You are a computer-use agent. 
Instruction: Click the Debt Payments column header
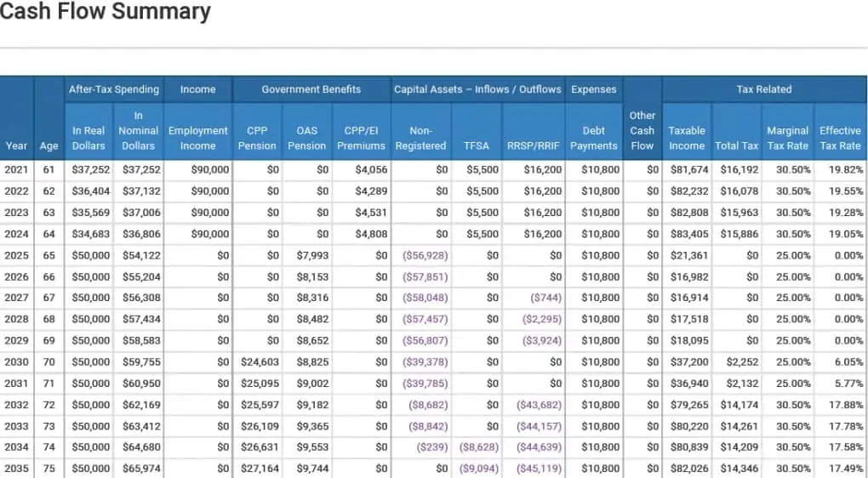[x=593, y=138]
